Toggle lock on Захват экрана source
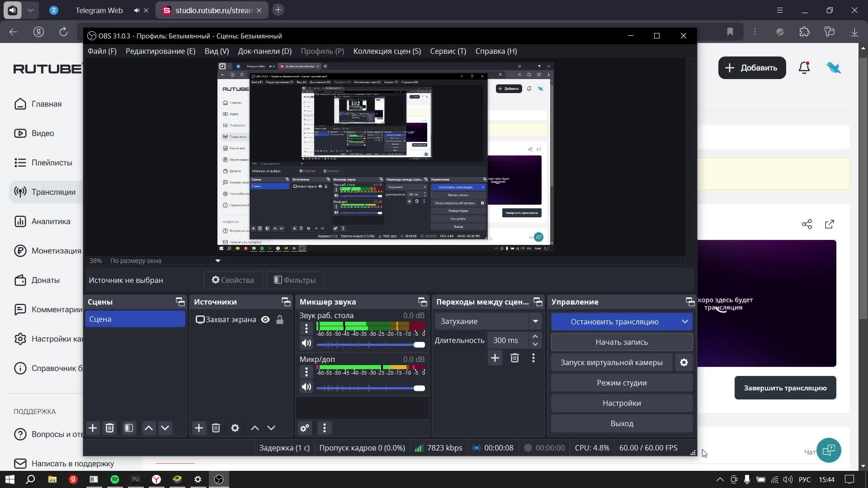The width and height of the screenshot is (868, 488). point(280,319)
